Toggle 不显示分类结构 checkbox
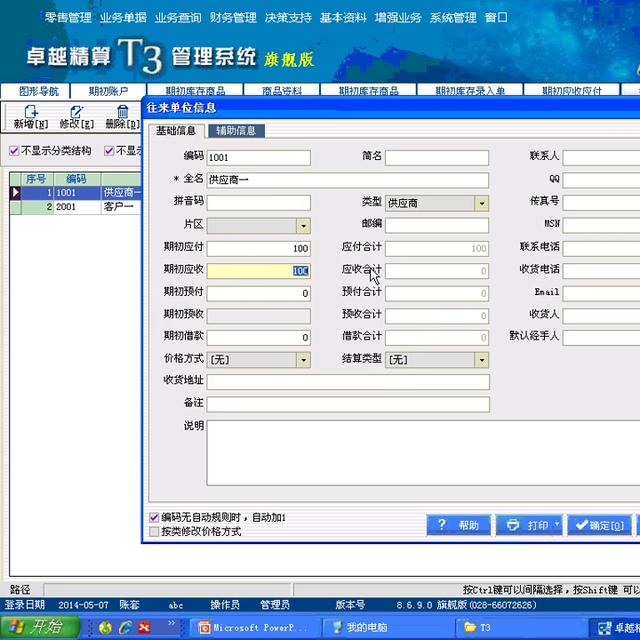The image size is (640, 640). [x=14, y=151]
